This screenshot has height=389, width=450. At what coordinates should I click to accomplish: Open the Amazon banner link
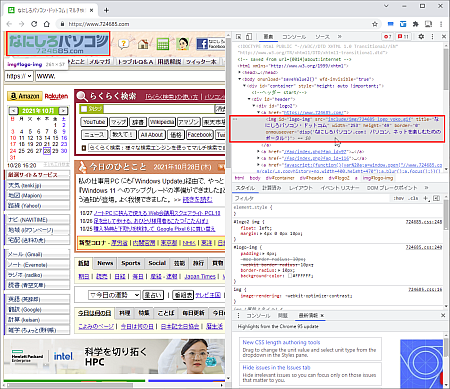click(25, 96)
